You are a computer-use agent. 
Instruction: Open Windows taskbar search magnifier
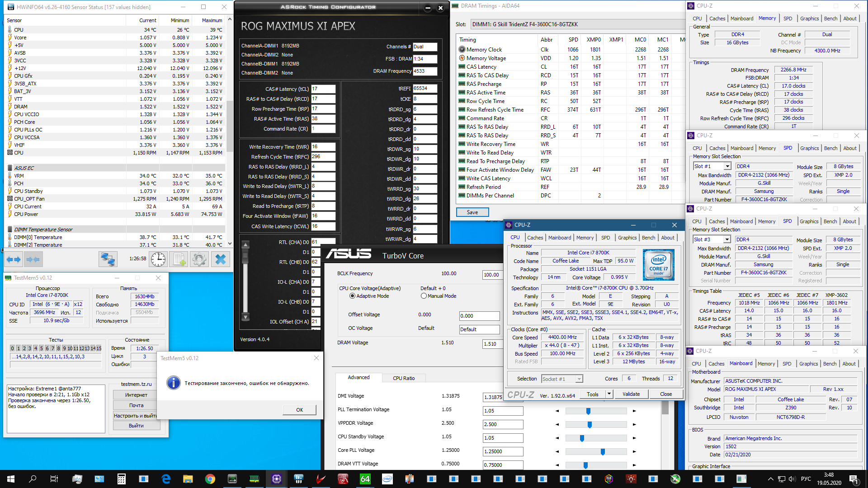[33, 479]
